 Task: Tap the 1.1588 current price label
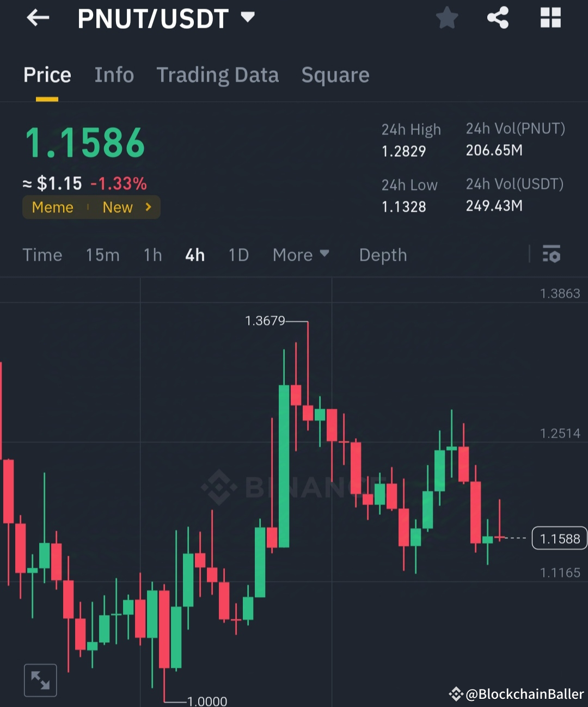pyautogui.click(x=559, y=538)
